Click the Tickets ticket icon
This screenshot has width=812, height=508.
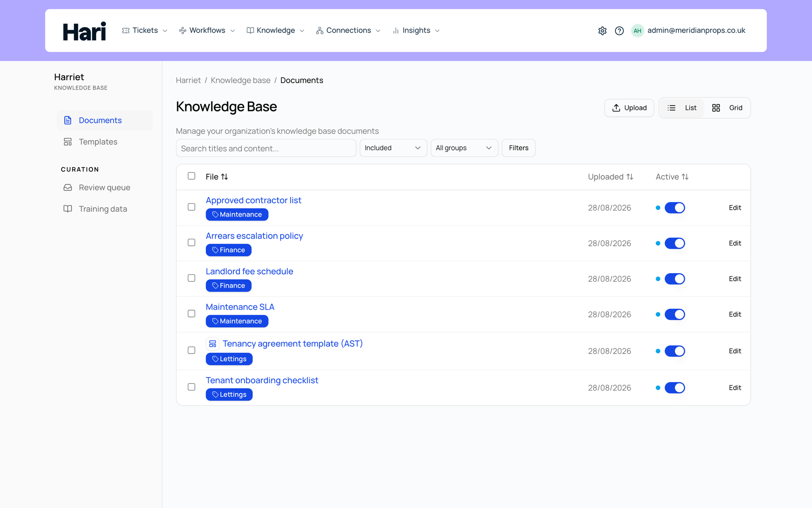126,30
